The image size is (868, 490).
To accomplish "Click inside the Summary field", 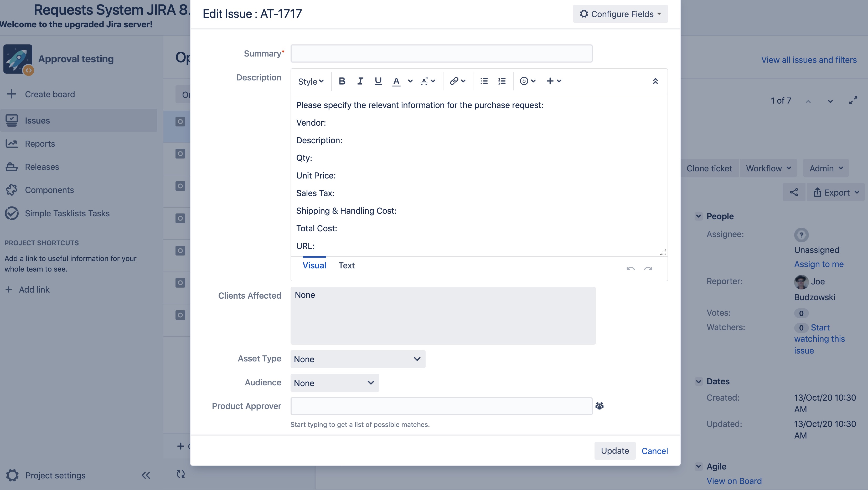I will [441, 53].
